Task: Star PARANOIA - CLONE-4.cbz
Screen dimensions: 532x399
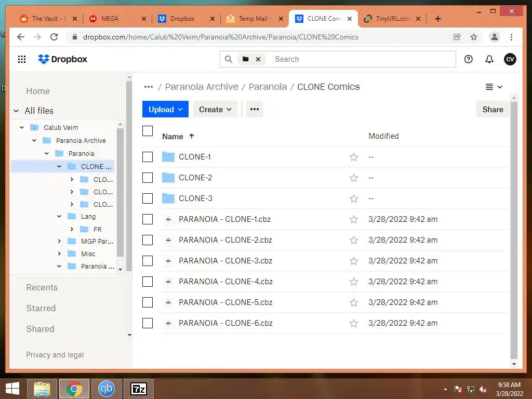Action: 353,282
